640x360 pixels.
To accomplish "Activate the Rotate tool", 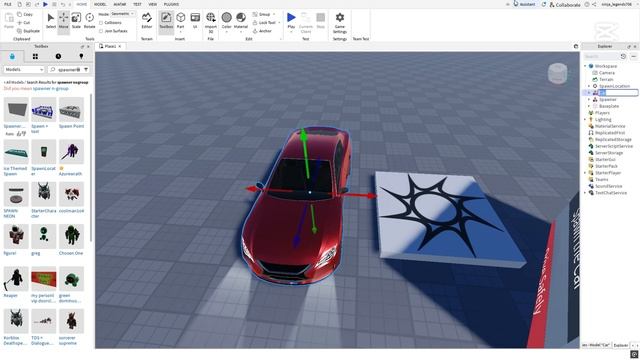I will pyautogui.click(x=89, y=20).
